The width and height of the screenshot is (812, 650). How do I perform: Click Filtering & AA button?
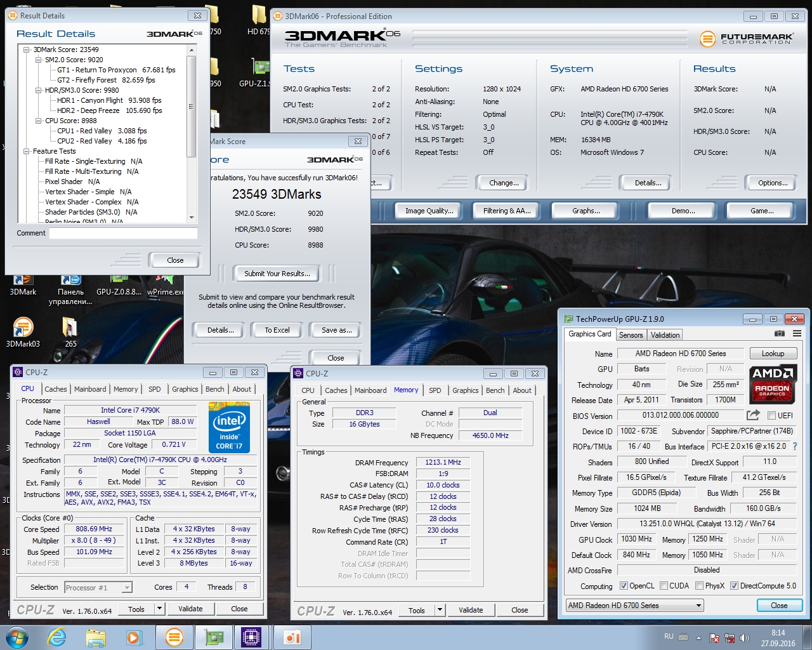click(506, 211)
